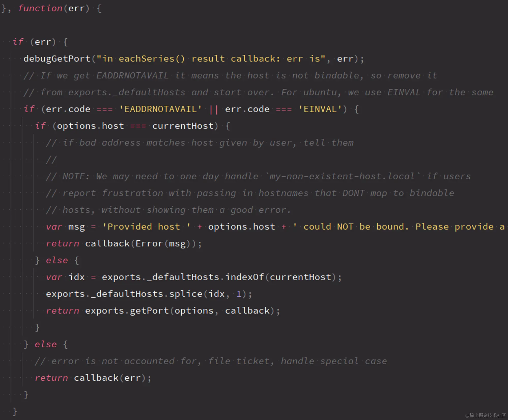Click the 'EADDRNOTAVAIL' string literal in condition
The image size is (508, 420).
[x=160, y=109]
